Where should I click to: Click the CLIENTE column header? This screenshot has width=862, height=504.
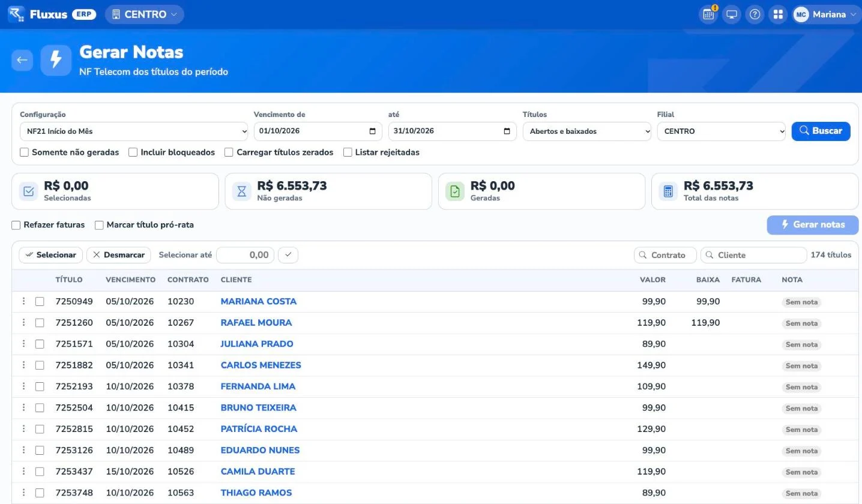pos(236,280)
